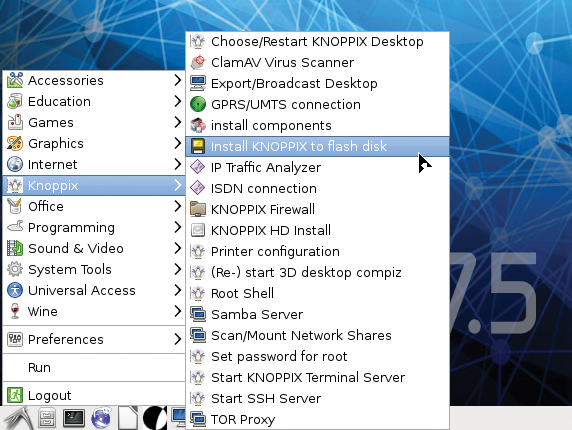Select Start SSH Server entry
572x430 pixels.
pos(317,398)
